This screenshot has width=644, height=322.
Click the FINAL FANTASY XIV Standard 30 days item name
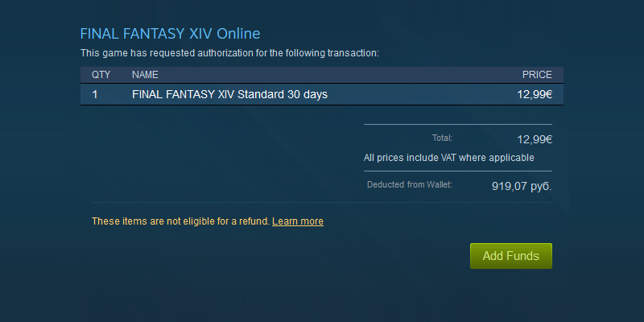[229, 95]
